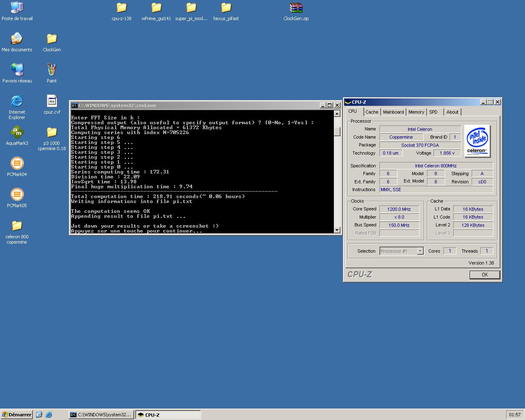The width and height of the screenshot is (525, 420).
Task: Click the Voltage 1.856 v value
Action: pos(447,153)
